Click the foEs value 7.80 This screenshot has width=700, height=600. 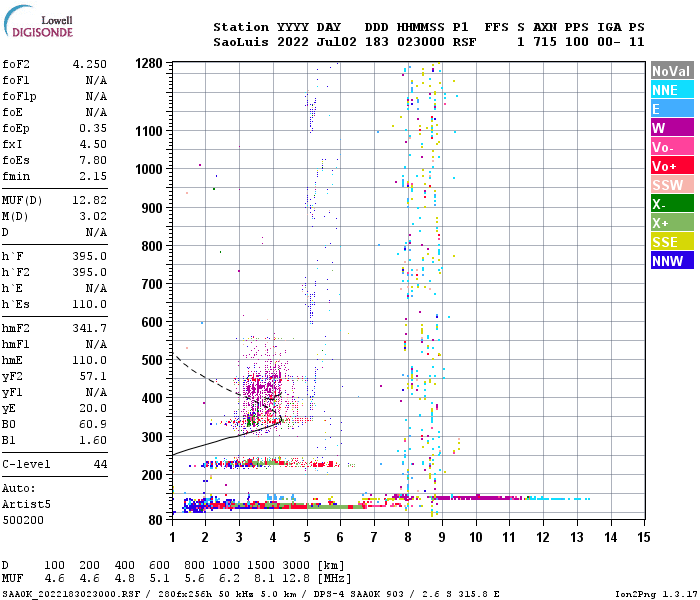(x=93, y=160)
